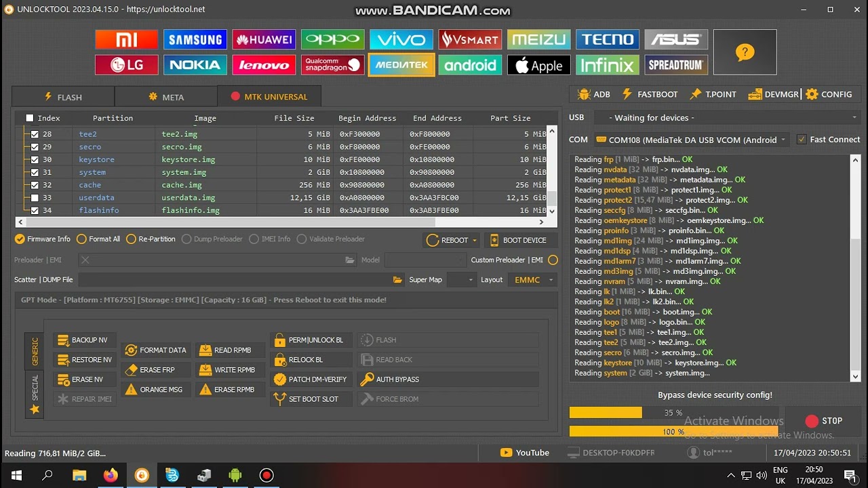Image resolution: width=868 pixels, height=488 pixels.
Task: Click the STOP button
Action: [x=823, y=421]
